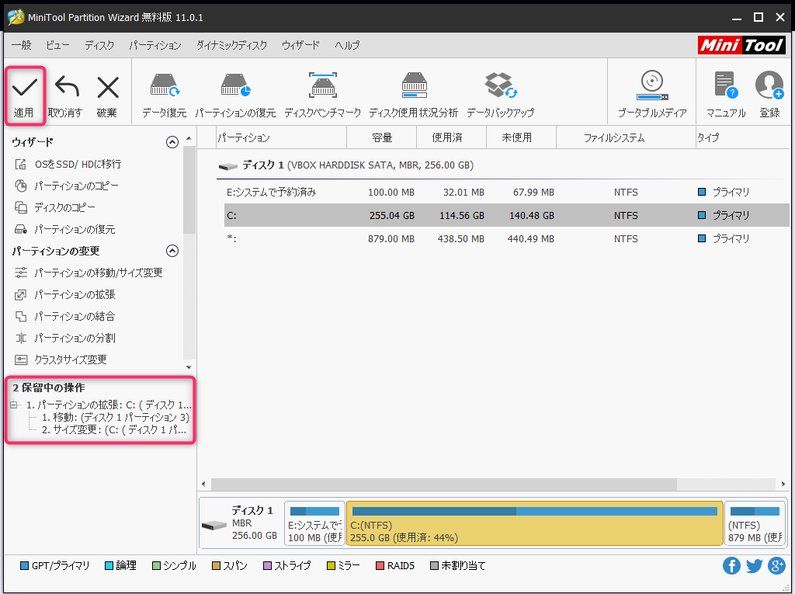
Task: Sort by the 未使用 column header
Action: [x=521, y=137]
